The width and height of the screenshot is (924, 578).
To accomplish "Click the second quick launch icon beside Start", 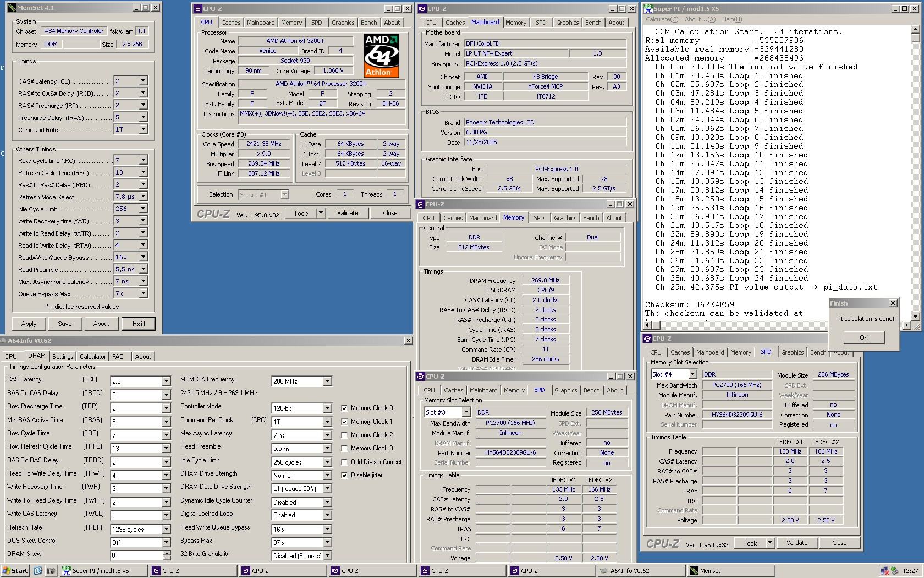I will coord(51,571).
